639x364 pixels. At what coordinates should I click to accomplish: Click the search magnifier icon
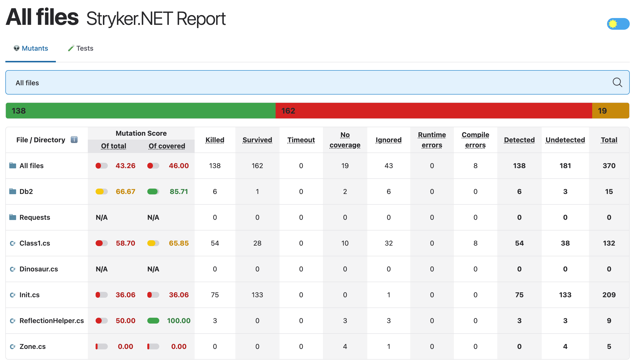point(617,83)
